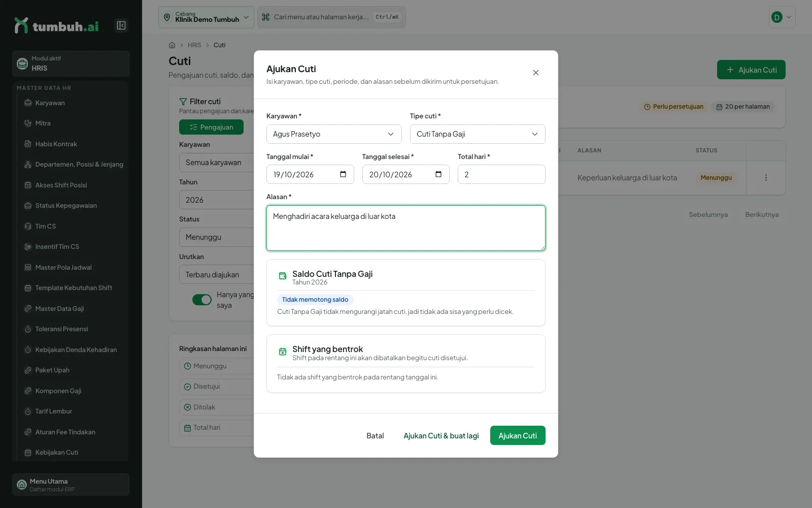
Task: Select the Pengajuan tab
Action: coord(211,127)
